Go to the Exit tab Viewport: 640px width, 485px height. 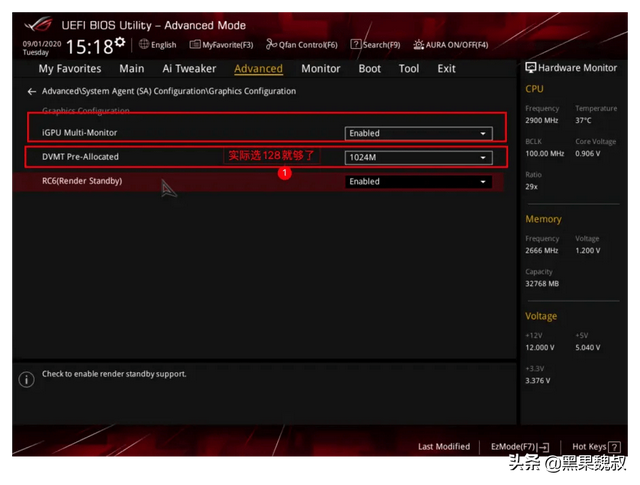click(x=446, y=69)
